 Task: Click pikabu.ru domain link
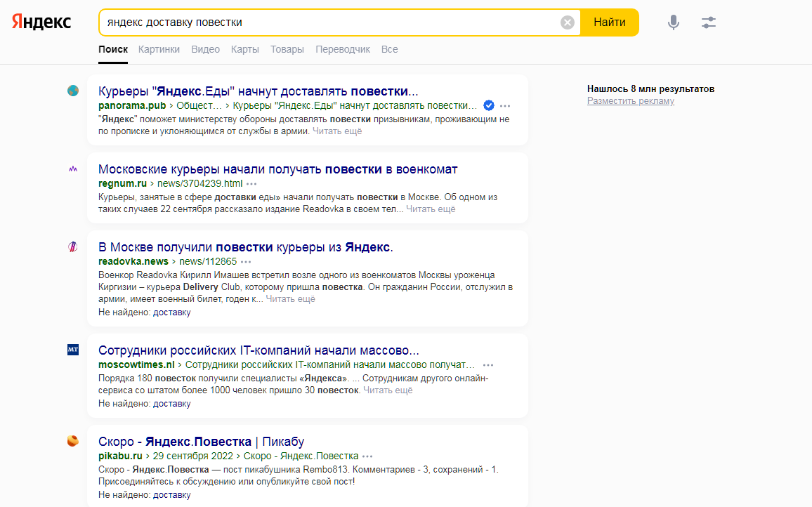(120, 456)
